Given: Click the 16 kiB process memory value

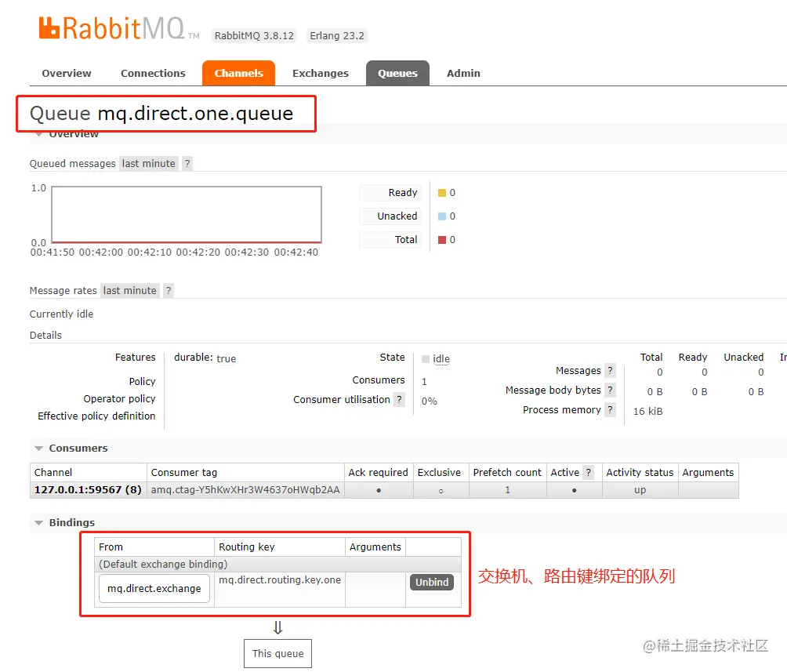Looking at the screenshot, I should point(647,412).
